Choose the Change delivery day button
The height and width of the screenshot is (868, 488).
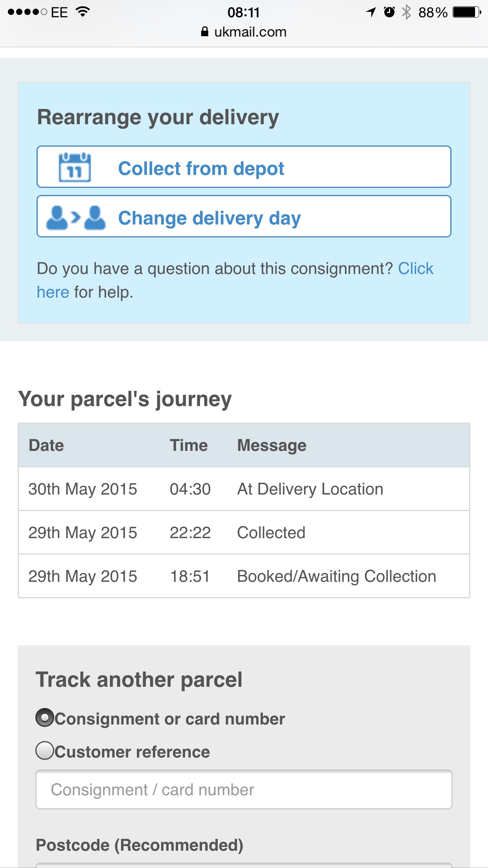pos(244,217)
